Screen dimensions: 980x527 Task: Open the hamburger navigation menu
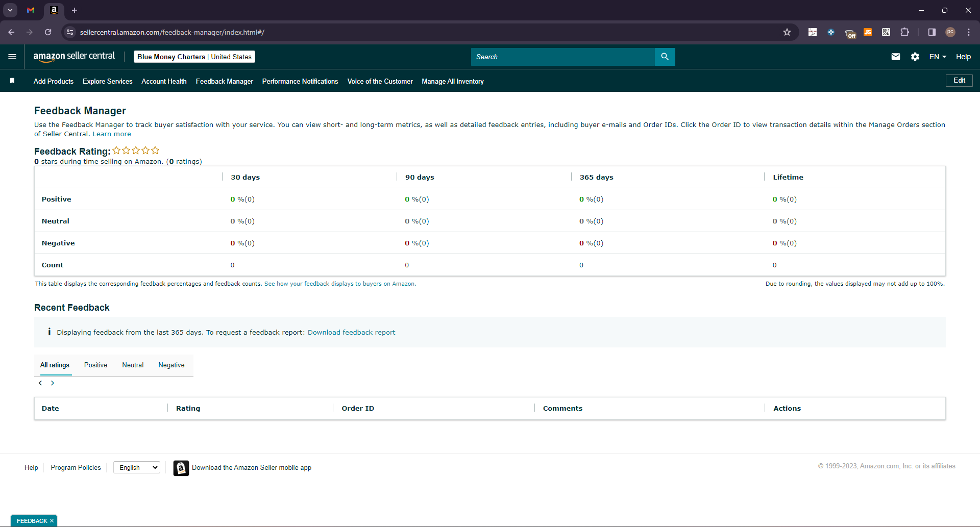point(12,57)
